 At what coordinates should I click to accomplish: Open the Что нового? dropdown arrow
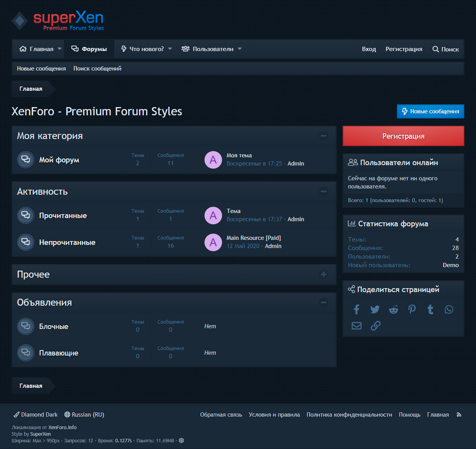(170, 49)
